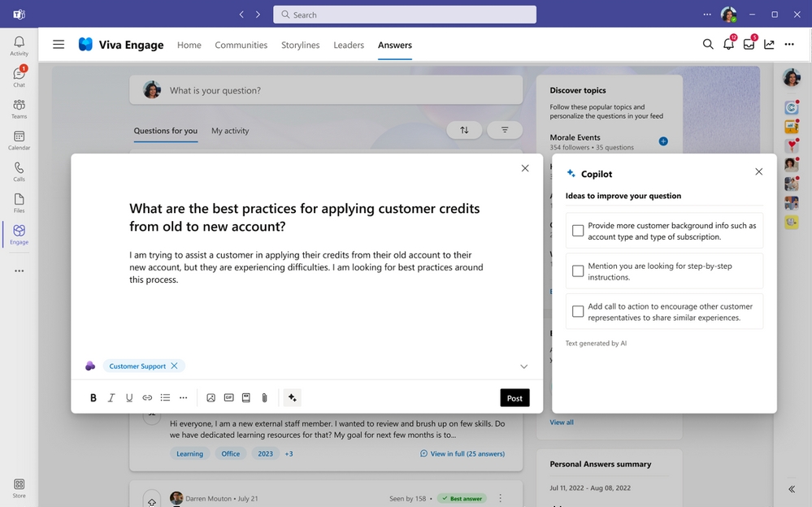Close the Copilot panel
The width and height of the screenshot is (812, 507).
[758, 171]
